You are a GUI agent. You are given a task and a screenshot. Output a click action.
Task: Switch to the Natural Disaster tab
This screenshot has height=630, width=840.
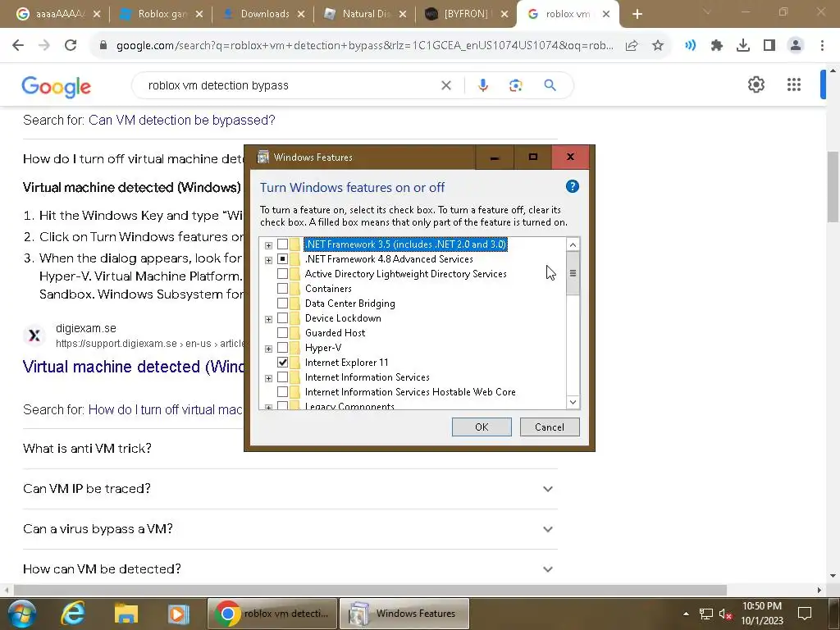coord(363,15)
